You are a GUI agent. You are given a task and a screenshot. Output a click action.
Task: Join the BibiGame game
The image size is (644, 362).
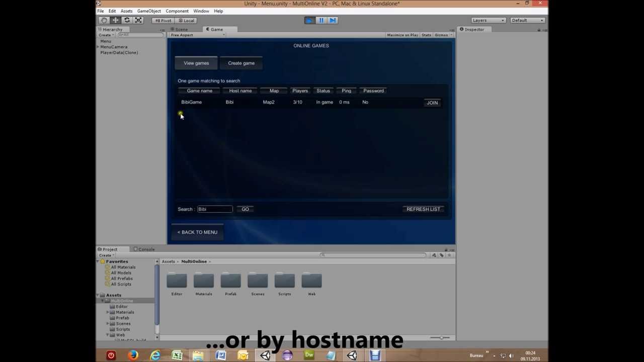[x=432, y=103]
